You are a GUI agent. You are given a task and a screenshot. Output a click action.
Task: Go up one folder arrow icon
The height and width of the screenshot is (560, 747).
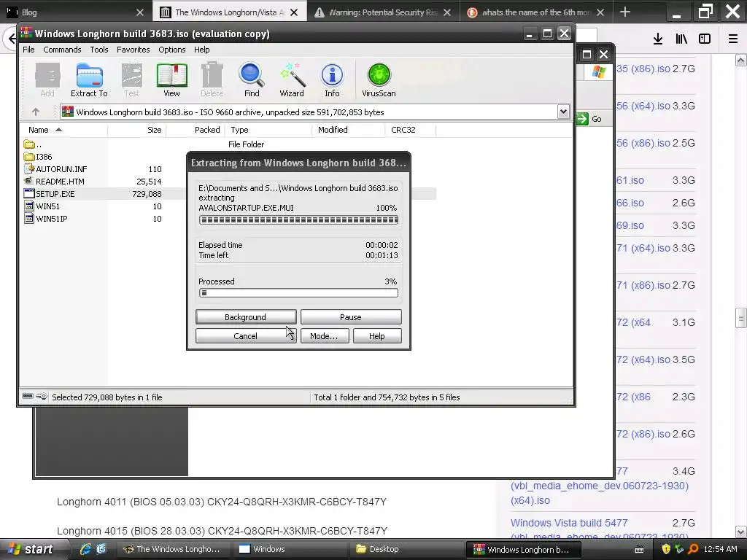35,112
